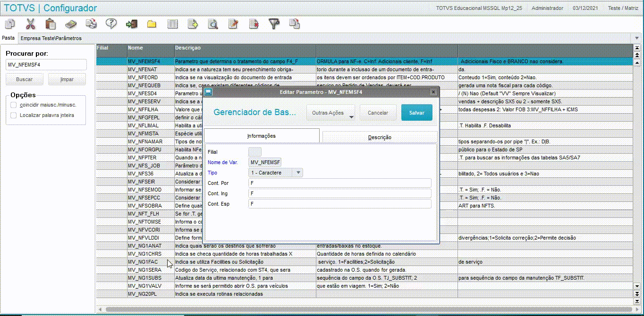Click the Cut scissors icon
Viewport: 644px width, 316px height.
pos(31,24)
